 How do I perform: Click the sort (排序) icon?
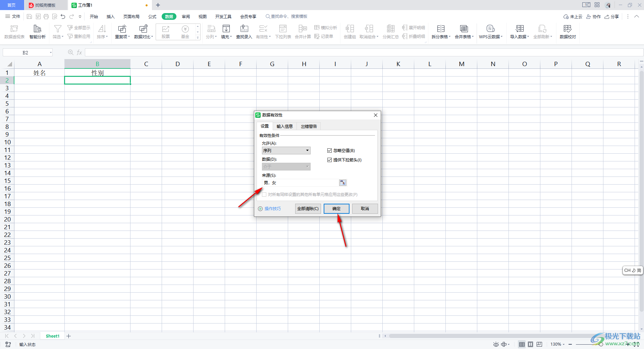pos(102,29)
